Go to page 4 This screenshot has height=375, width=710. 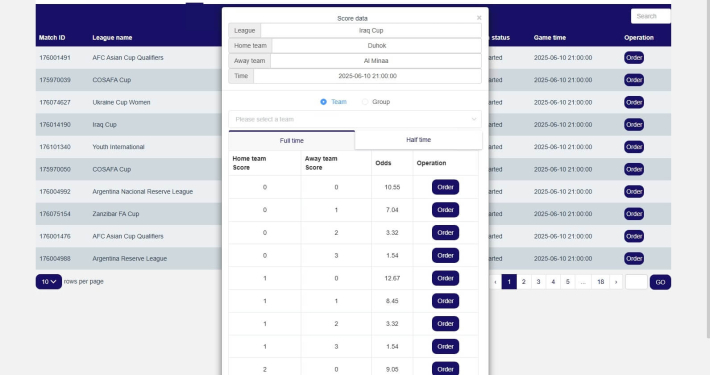pyautogui.click(x=553, y=282)
